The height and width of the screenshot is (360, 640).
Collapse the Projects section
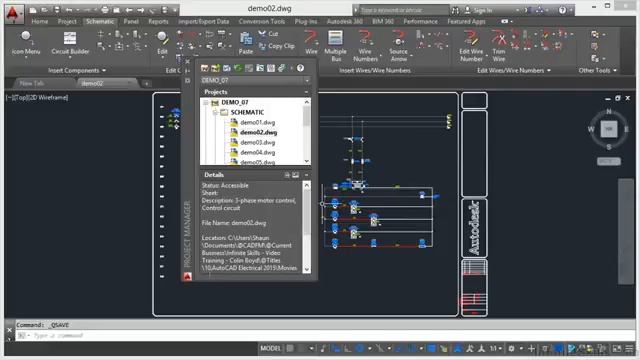(x=307, y=92)
